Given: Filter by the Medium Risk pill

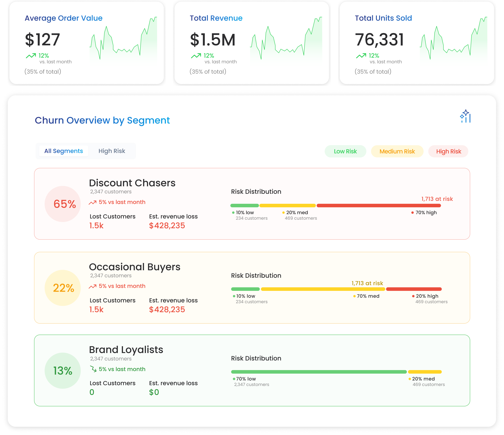Looking at the screenshot, I should click(397, 151).
